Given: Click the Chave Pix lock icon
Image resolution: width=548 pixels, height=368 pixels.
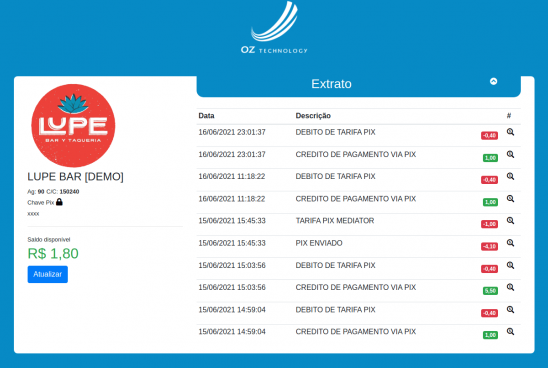Looking at the screenshot, I should pyautogui.click(x=59, y=202).
